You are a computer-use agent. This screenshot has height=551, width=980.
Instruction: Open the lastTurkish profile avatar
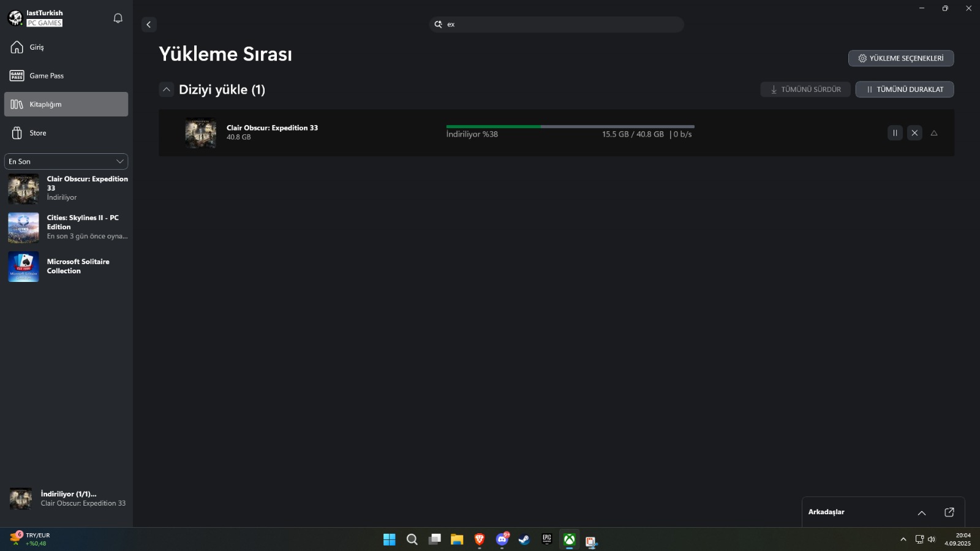[x=15, y=18]
